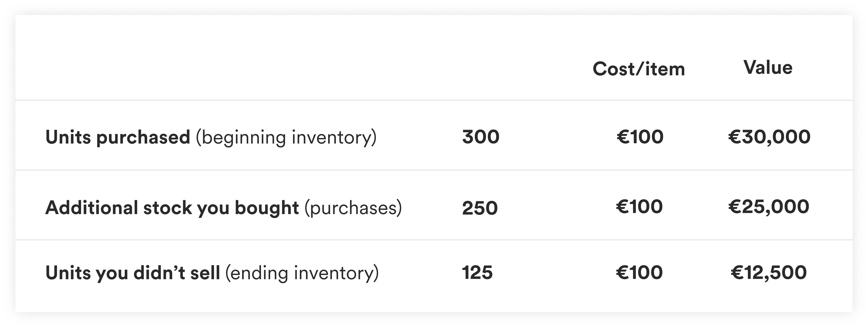
Task: Click the (purchases) parenthetical text
Action: pyautogui.click(x=353, y=208)
